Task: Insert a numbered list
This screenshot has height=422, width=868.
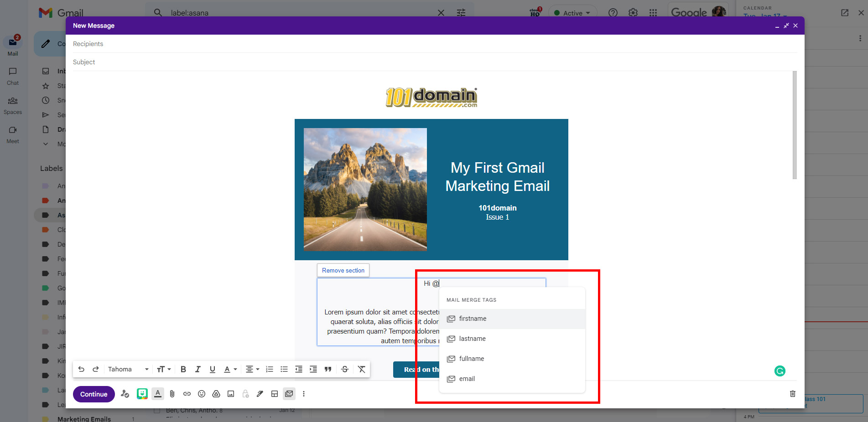Action: [x=270, y=369]
